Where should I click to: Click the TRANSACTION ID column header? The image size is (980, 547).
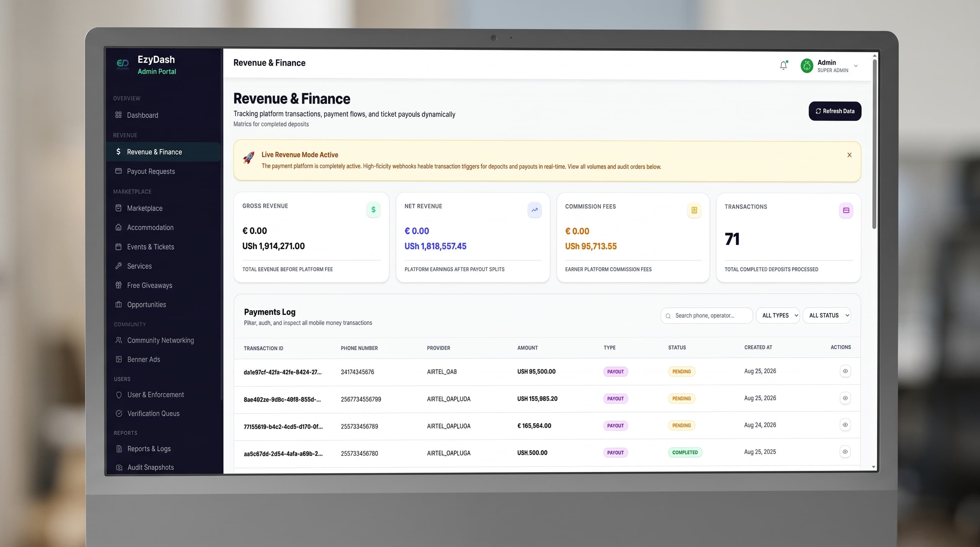pyautogui.click(x=263, y=348)
